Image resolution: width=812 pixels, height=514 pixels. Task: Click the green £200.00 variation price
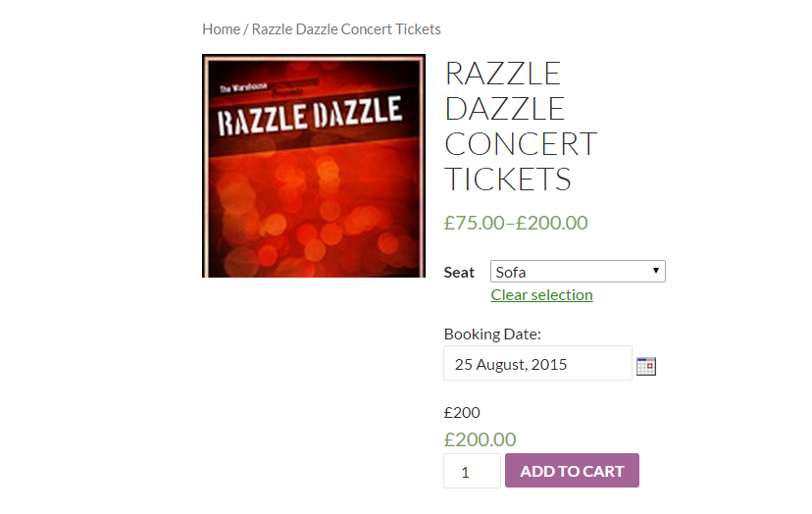[x=480, y=439]
